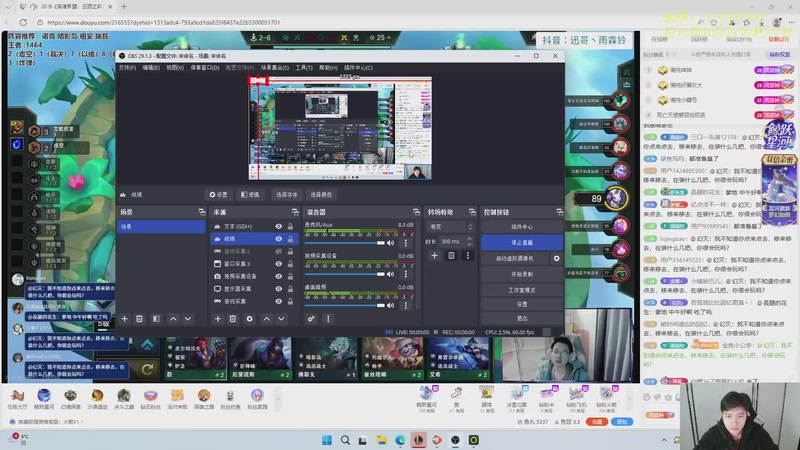Open 桌面音频 three-dot options menu
The image size is (800, 450).
point(406,306)
